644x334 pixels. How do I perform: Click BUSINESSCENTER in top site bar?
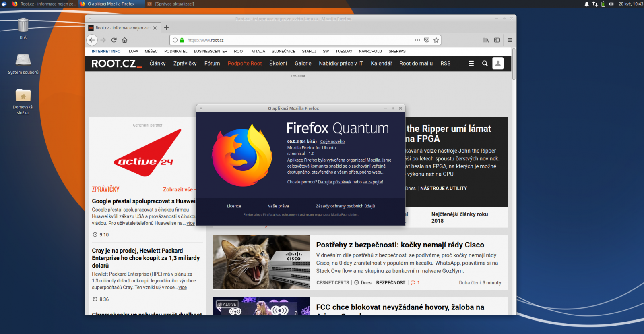(211, 51)
